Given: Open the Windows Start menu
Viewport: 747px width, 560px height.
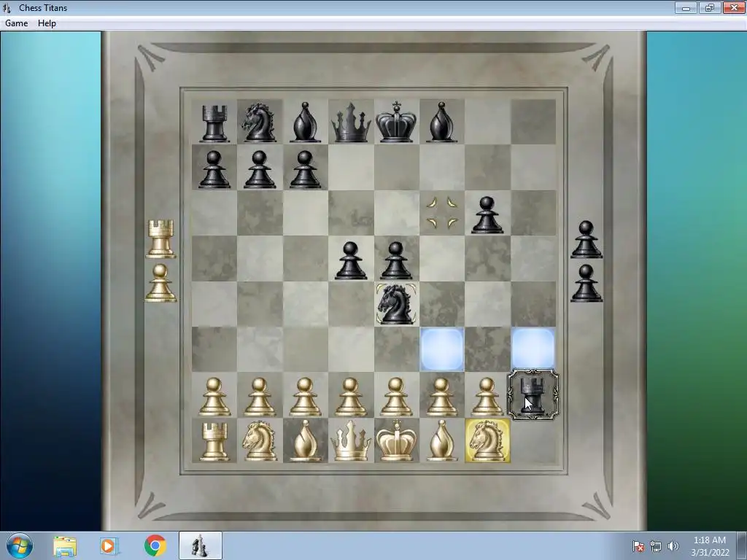Looking at the screenshot, I should pyautogui.click(x=20, y=545).
